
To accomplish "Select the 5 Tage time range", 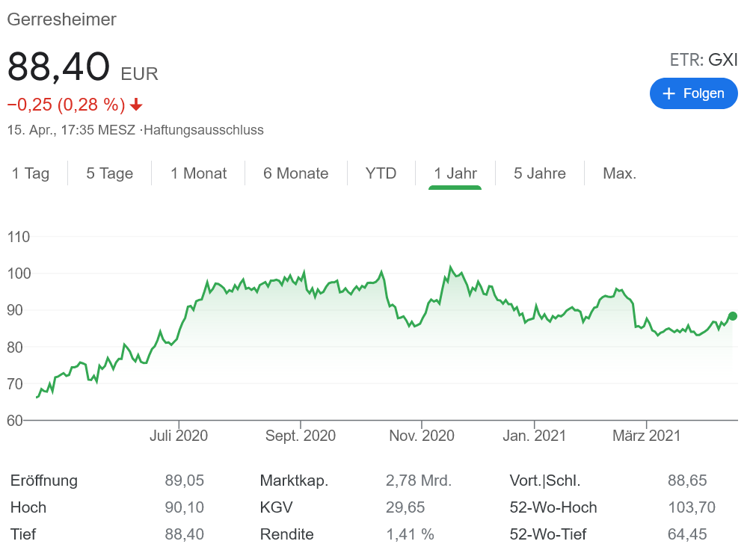I will [x=109, y=173].
